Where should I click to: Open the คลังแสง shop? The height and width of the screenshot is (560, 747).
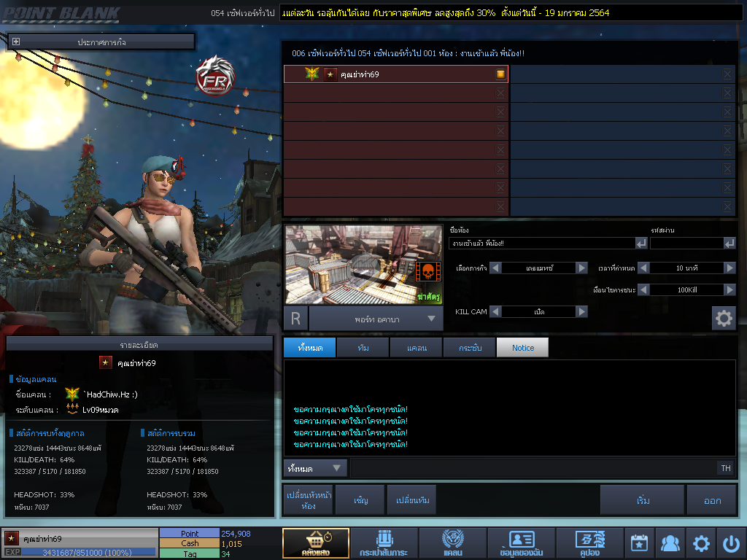click(315, 542)
